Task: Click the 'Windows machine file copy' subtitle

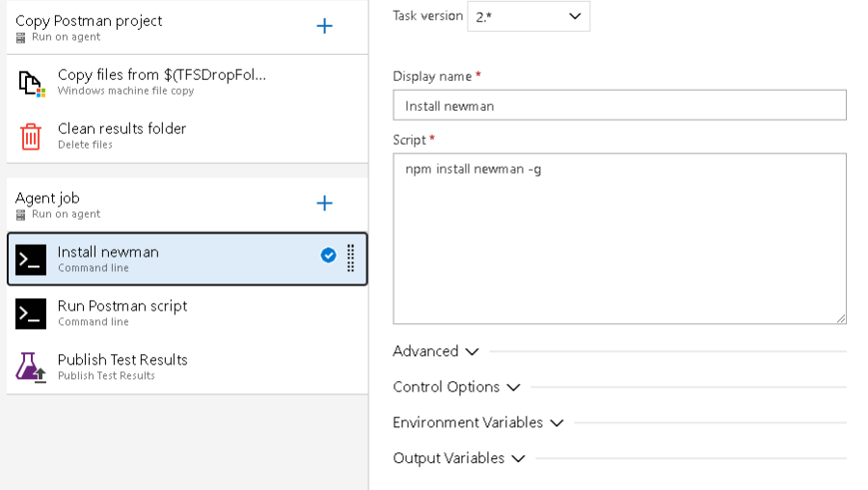Action: [x=125, y=91]
